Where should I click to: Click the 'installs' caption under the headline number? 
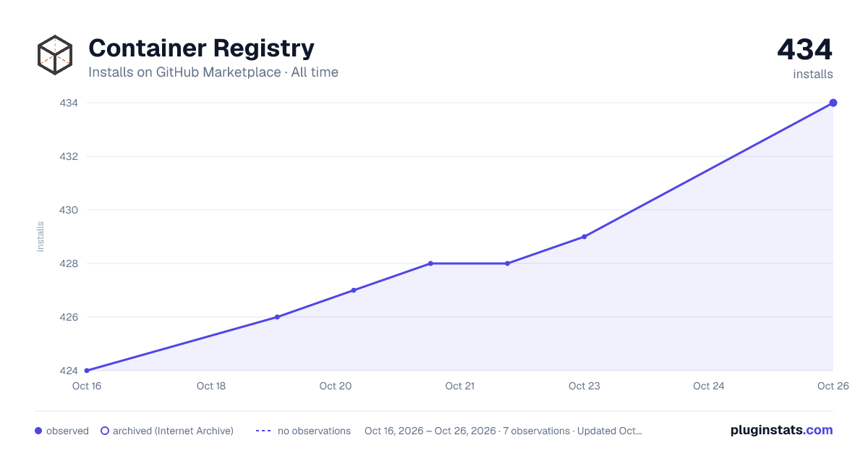click(813, 74)
